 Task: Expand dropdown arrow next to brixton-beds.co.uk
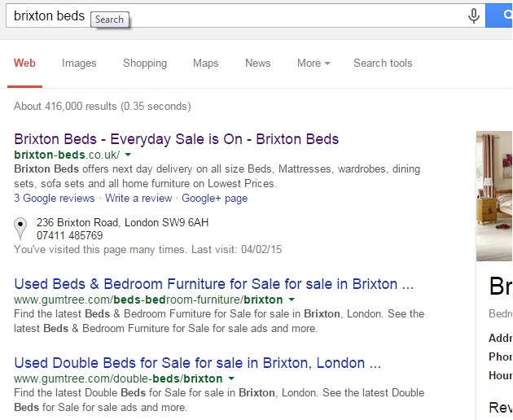coord(128,155)
